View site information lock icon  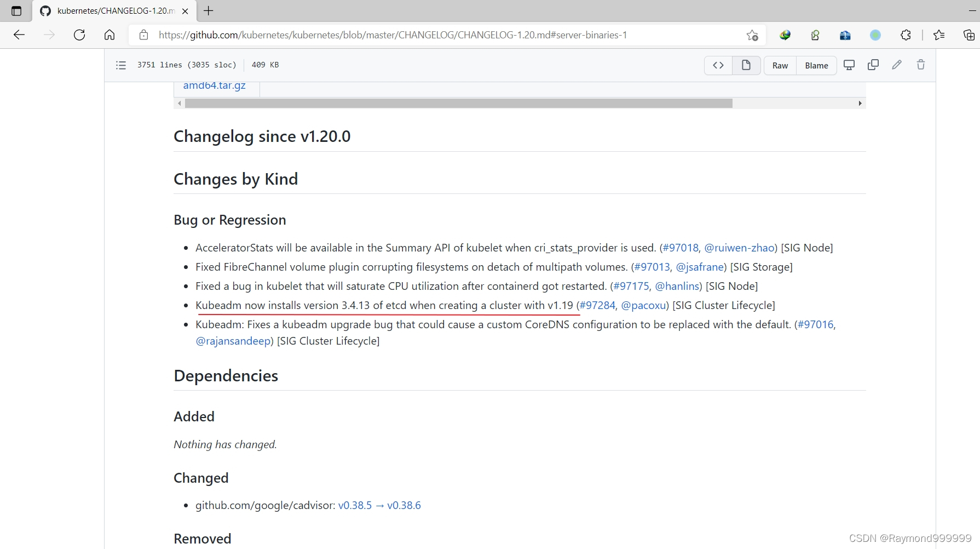(x=143, y=35)
